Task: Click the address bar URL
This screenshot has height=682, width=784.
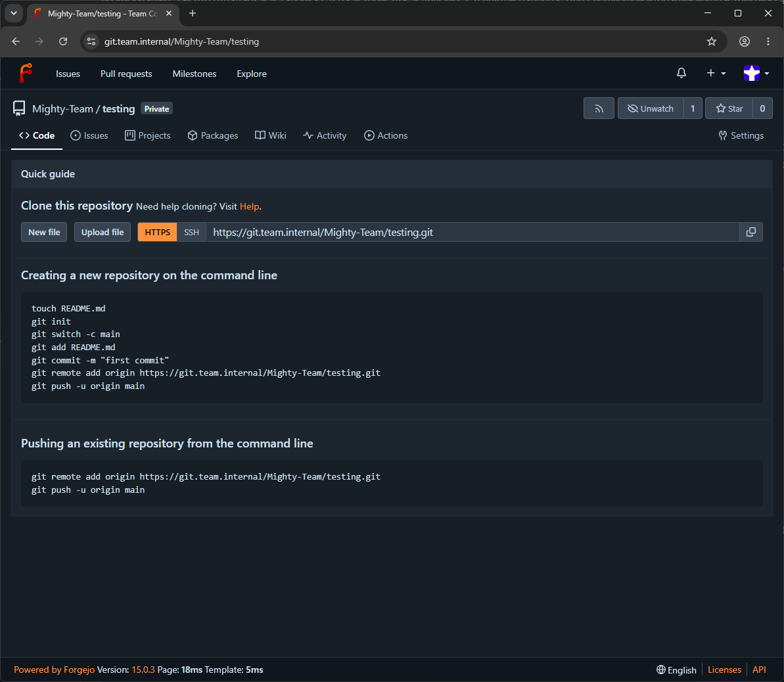Action: 181,41
